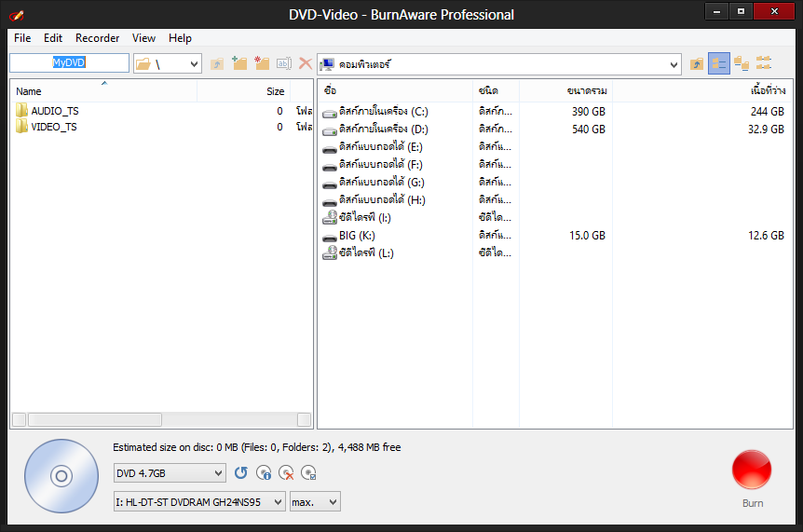Screen dimensions: 803x532
Task: Click the large red Burn button
Action: pos(751,471)
